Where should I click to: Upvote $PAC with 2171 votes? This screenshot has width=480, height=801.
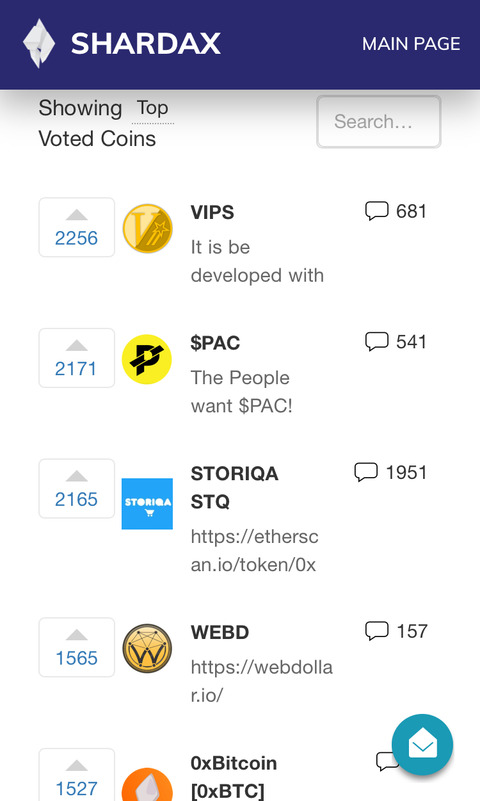pyautogui.click(x=77, y=358)
